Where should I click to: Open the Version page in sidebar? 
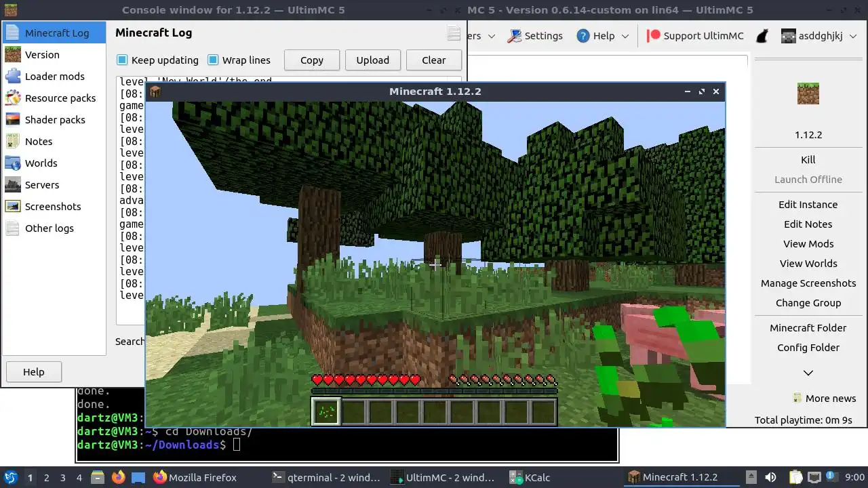point(54,55)
